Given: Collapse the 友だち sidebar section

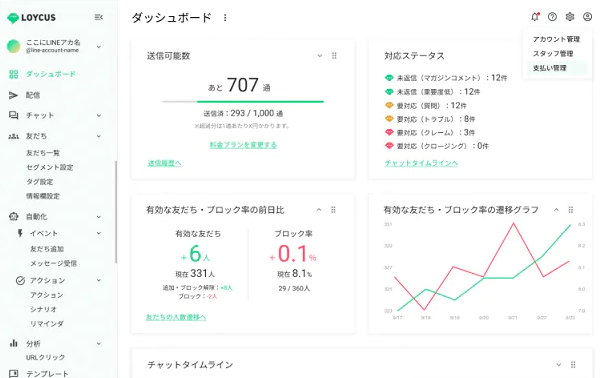Looking at the screenshot, I should click(99, 136).
